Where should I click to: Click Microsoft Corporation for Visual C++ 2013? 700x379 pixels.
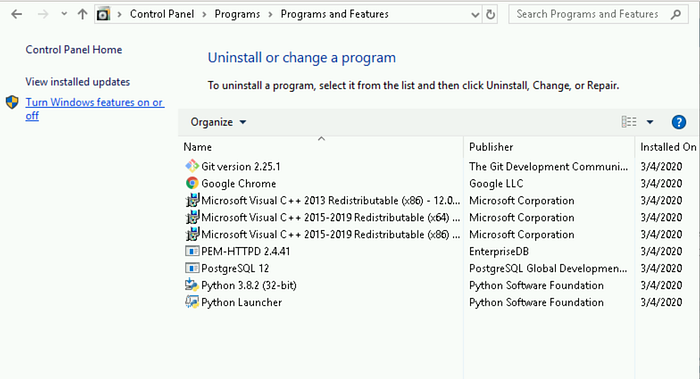521,200
